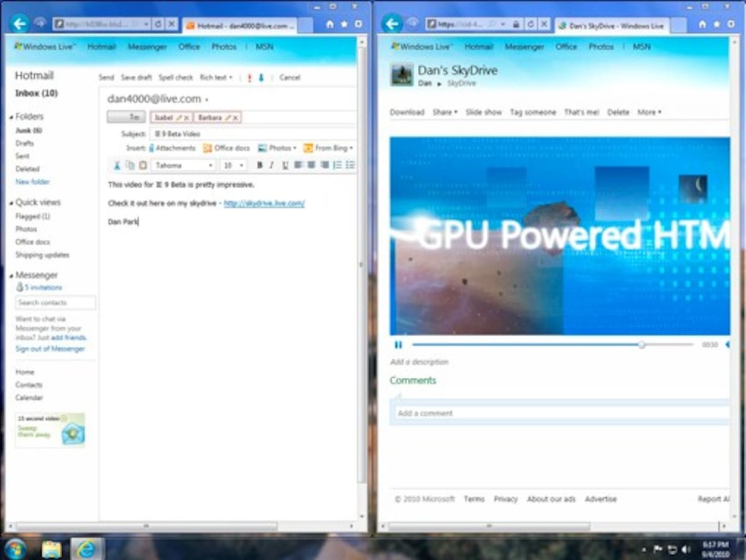Refresh the page in Hotmail window
The width and height of the screenshot is (746, 560).
(158, 24)
